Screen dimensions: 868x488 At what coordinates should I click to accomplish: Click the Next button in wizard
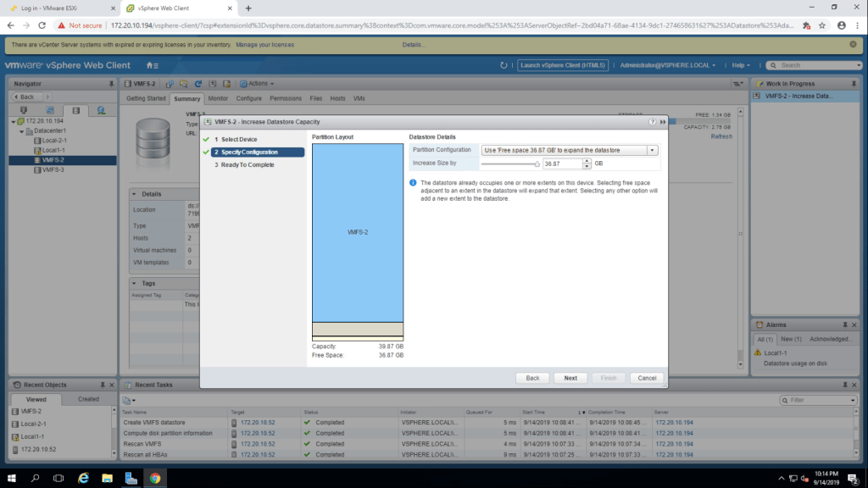pos(570,378)
